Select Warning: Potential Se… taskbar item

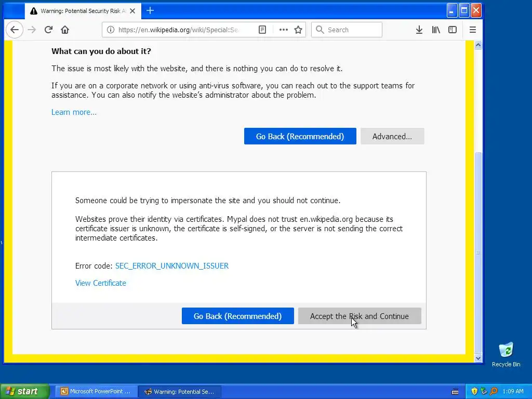coord(180,392)
